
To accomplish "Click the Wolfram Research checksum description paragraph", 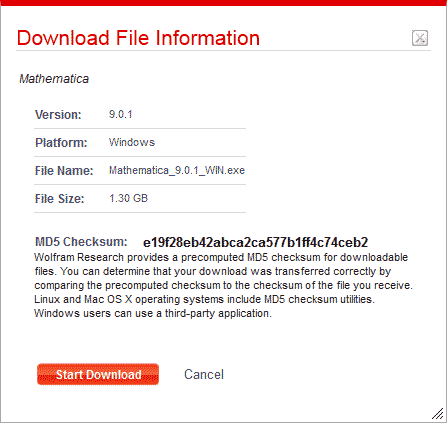I will (223, 285).
